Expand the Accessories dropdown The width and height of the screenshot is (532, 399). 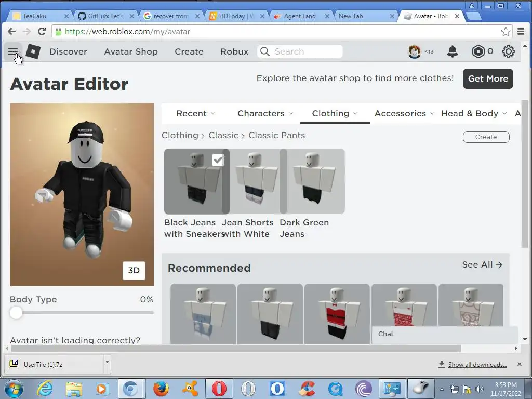click(404, 113)
